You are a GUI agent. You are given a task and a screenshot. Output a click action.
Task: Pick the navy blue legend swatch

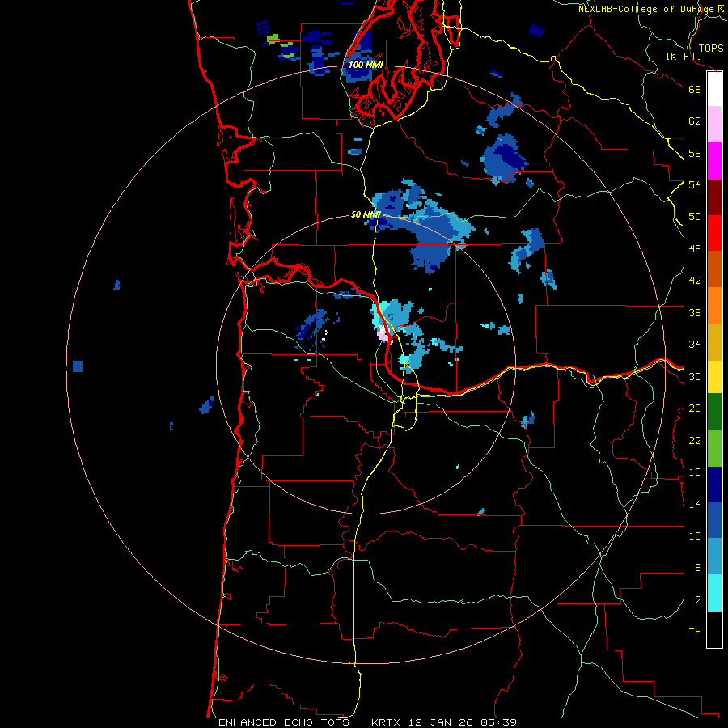click(x=714, y=485)
